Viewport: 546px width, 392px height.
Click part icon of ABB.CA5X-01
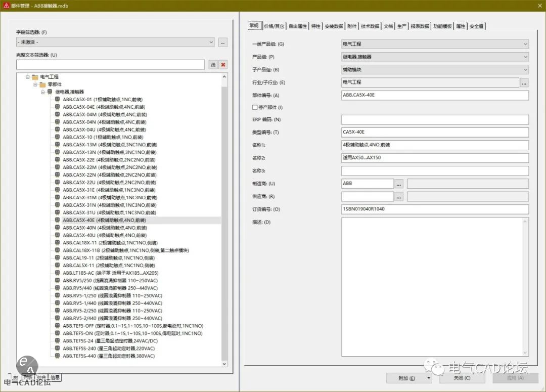click(x=58, y=99)
